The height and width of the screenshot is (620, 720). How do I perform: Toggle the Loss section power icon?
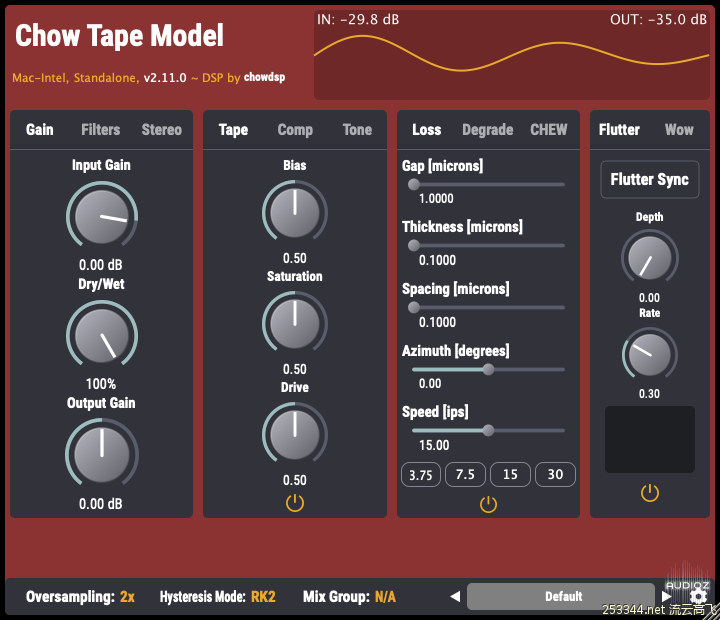click(488, 504)
